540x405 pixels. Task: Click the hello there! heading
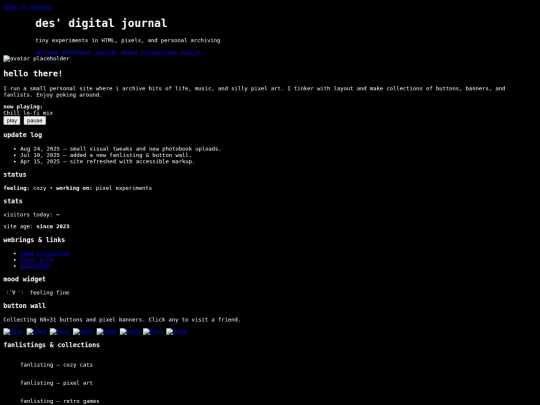33,74
